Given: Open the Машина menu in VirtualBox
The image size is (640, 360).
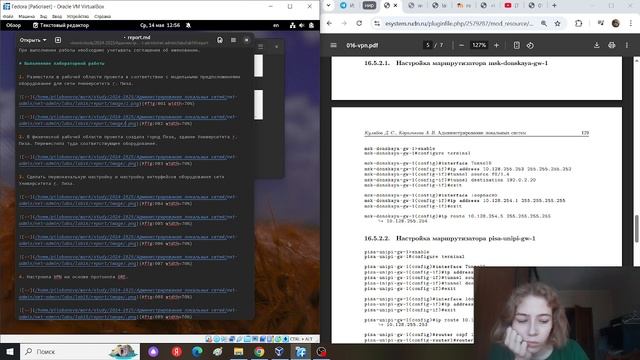Looking at the screenshot, I should point(27,16).
